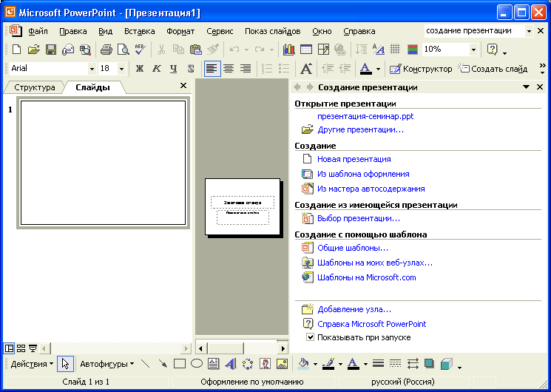Insert clip art from drawing toolbar

[x=265, y=364]
